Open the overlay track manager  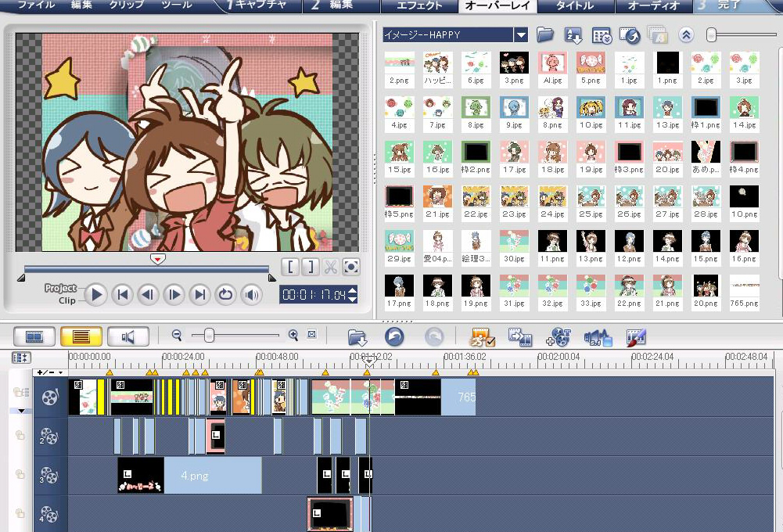pyautogui.click(x=559, y=337)
